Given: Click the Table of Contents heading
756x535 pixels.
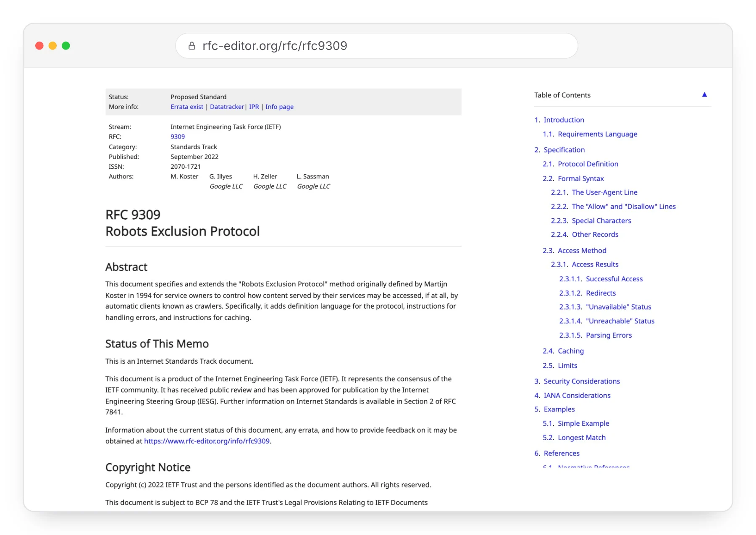Looking at the screenshot, I should tap(562, 95).
